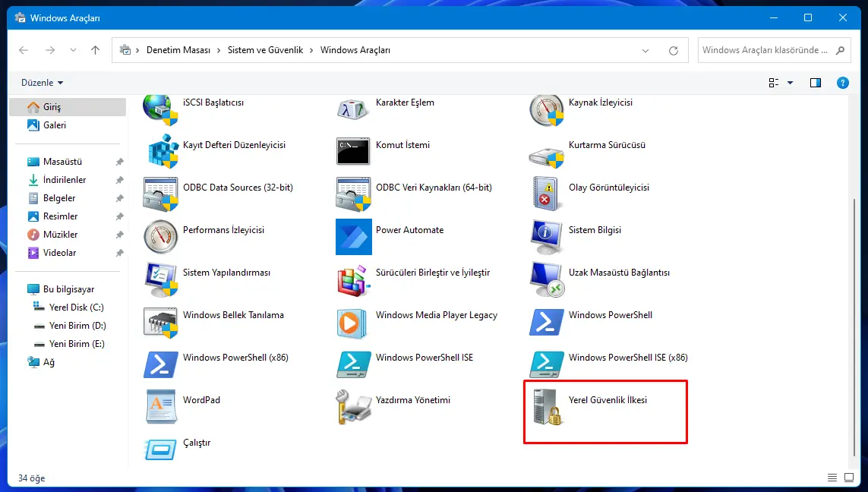Switch to large thumbnails view in status bar
868x492 pixels.
(x=848, y=478)
